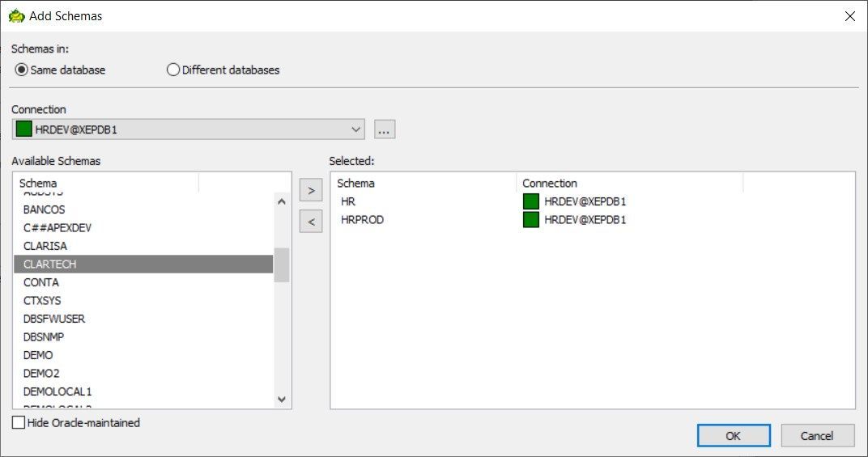Select HR row in Selected list
Screen dimensions: 868x457
[x=593, y=201]
